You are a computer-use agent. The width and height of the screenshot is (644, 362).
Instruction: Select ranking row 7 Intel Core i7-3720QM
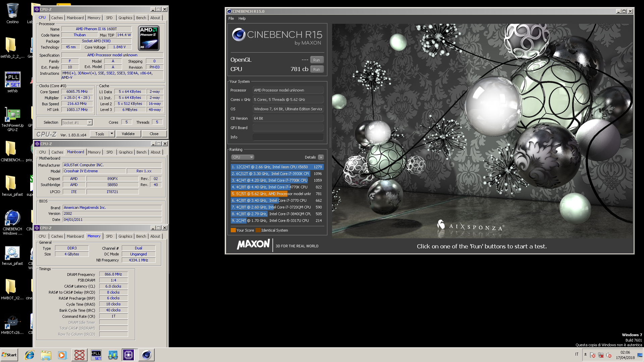pyautogui.click(x=277, y=207)
